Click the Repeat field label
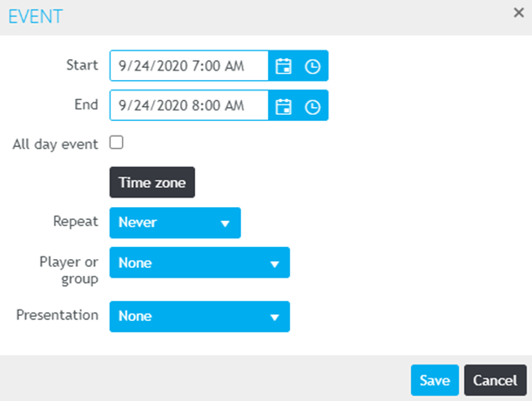The height and width of the screenshot is (401, 532). [75, 221]
